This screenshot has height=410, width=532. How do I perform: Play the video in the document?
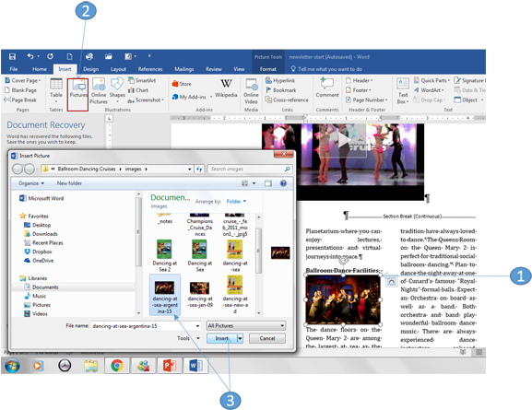pos(343,140)
